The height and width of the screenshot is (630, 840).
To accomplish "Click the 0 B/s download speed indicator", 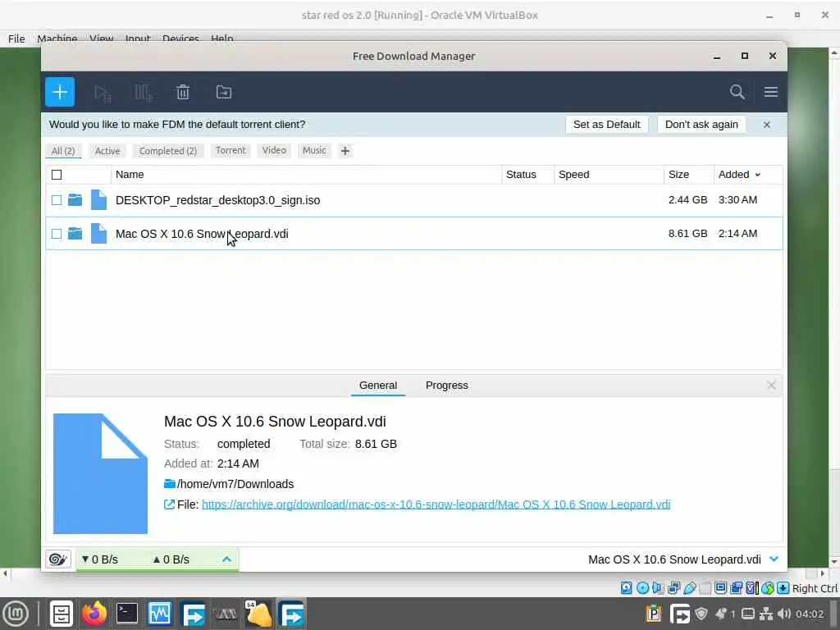I will pos(100,559).
